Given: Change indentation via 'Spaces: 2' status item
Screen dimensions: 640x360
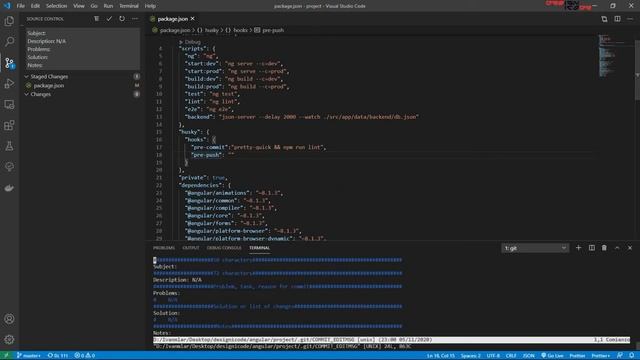Looking at the screenshot, I should [x=471, y=356].
